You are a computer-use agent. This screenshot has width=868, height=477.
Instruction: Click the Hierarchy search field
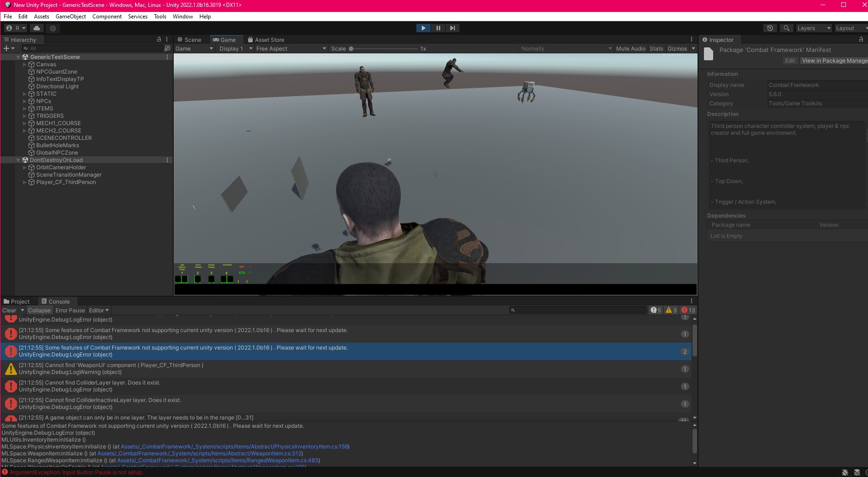point(93,48)
